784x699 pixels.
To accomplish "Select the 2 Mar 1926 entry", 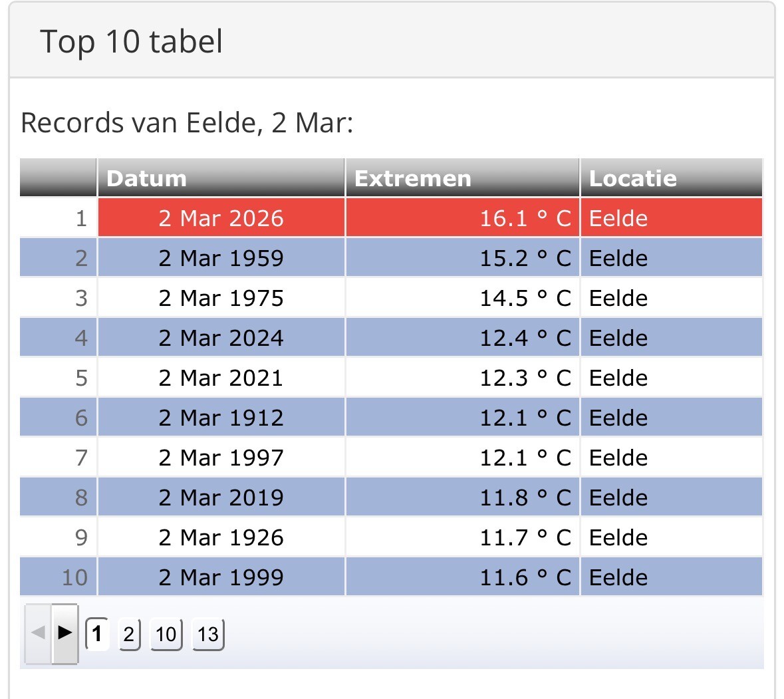I will [221, 537].
